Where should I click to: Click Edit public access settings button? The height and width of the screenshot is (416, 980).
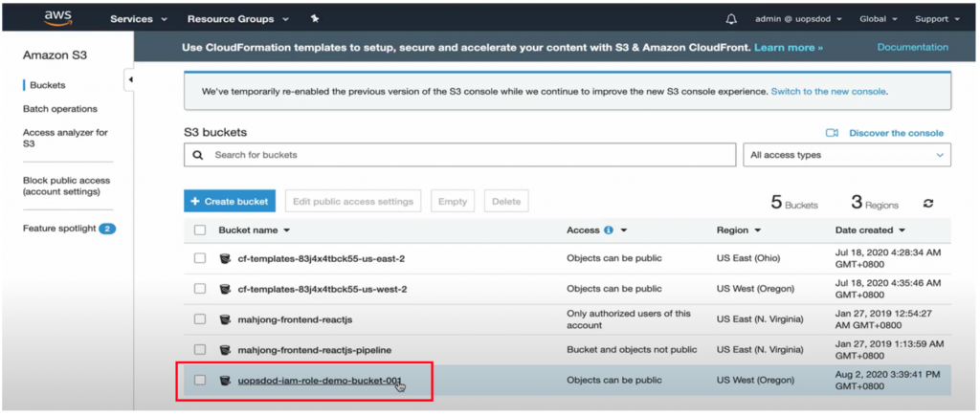click(x=353, y=201)
